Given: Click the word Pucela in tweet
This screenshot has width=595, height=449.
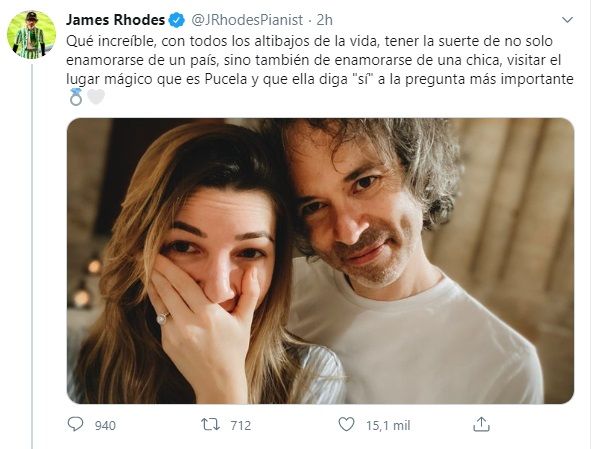Looking at the screenshot, I should click(226, 79).
